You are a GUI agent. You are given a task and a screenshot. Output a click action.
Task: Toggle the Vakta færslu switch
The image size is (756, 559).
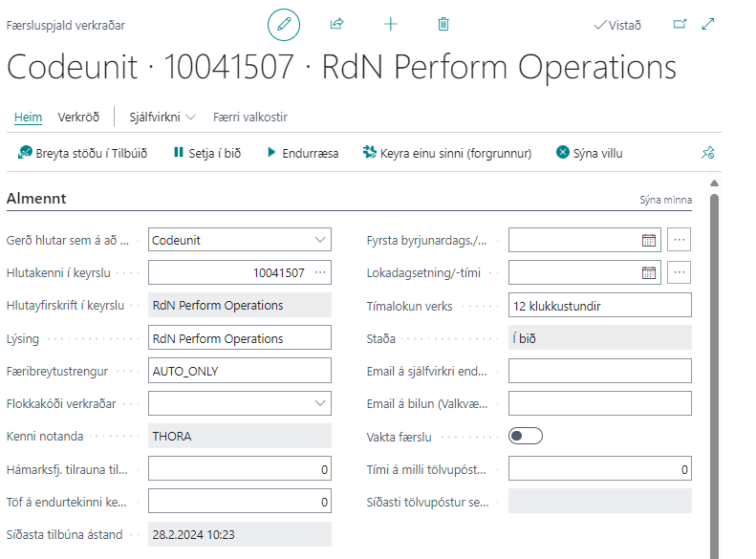[526, 436]
